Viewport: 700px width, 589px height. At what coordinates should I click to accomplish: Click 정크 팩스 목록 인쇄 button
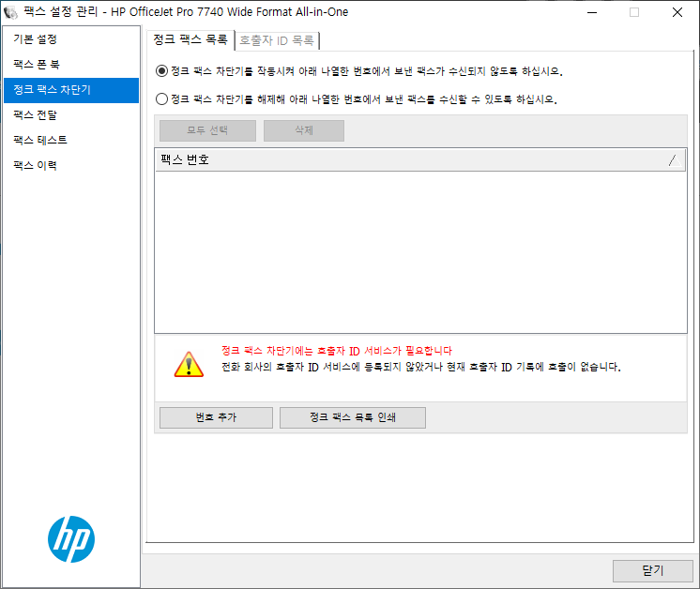(353, 417)
